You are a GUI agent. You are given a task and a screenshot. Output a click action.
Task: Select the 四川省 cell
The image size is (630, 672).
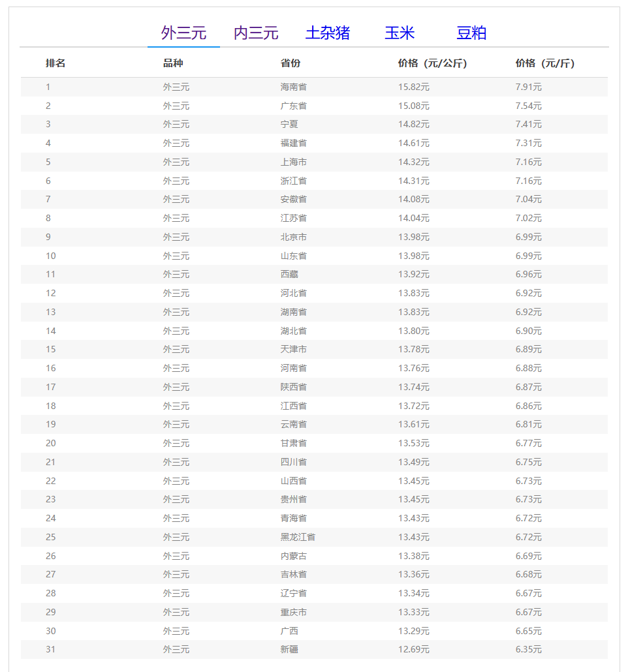(x=294, y=462)
